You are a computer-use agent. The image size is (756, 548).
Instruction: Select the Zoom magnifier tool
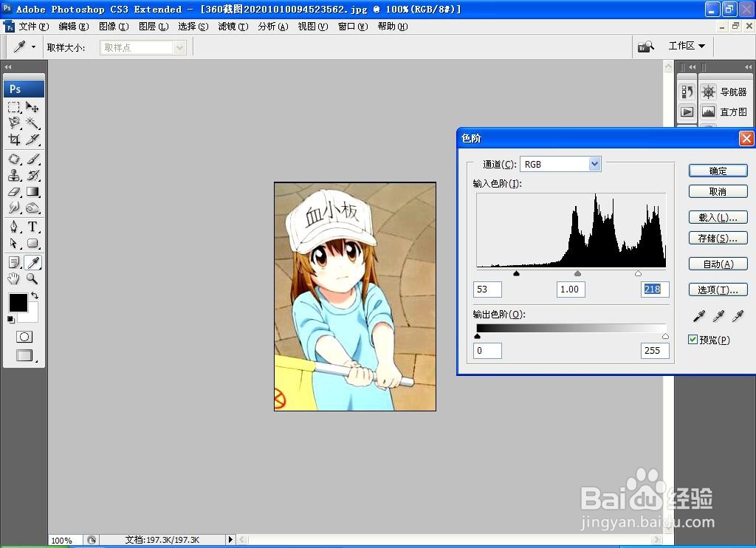[32, 279]
